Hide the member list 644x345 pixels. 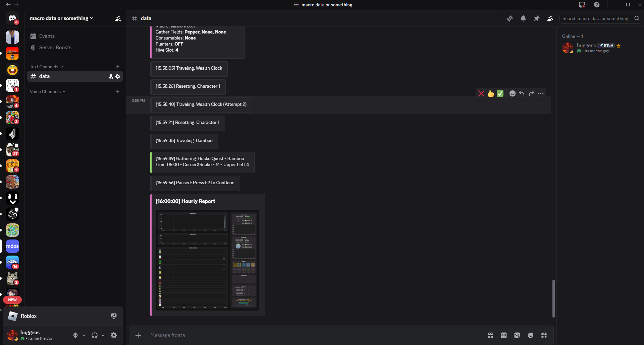click(550, 18)
